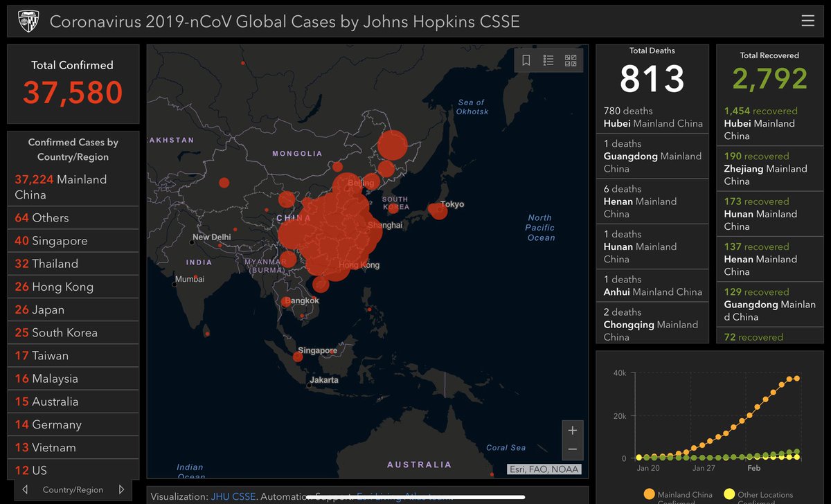The width and height of the screenshot is (831, 504).
Task: Click the Johns Hopkins shield logo
Action: [28, 21]
